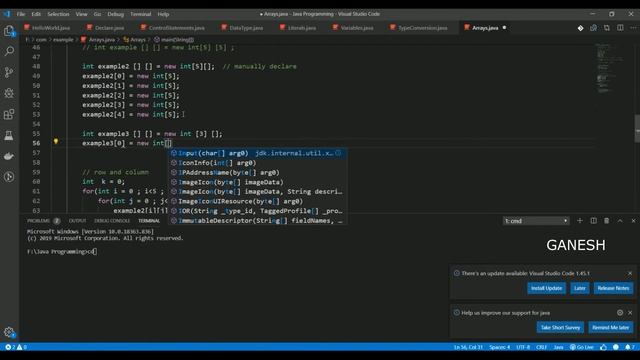Click the Install Update button

point(546,288)
